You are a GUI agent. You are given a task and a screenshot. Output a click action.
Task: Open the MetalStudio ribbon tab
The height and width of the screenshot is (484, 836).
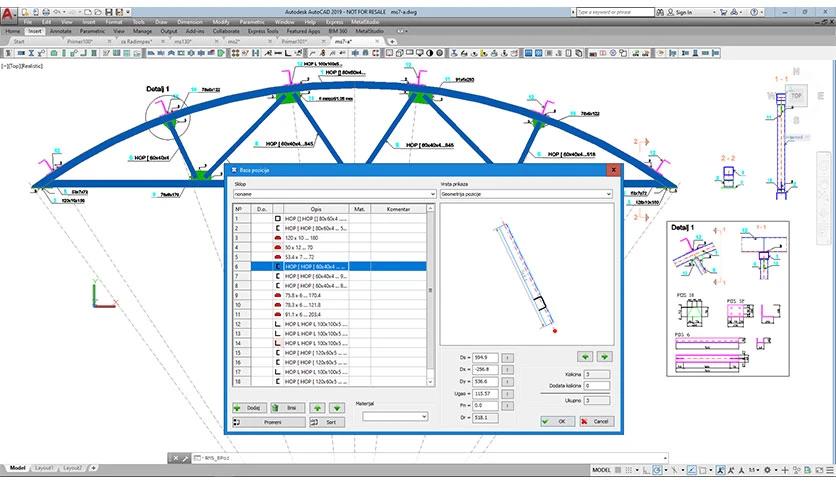370,31
